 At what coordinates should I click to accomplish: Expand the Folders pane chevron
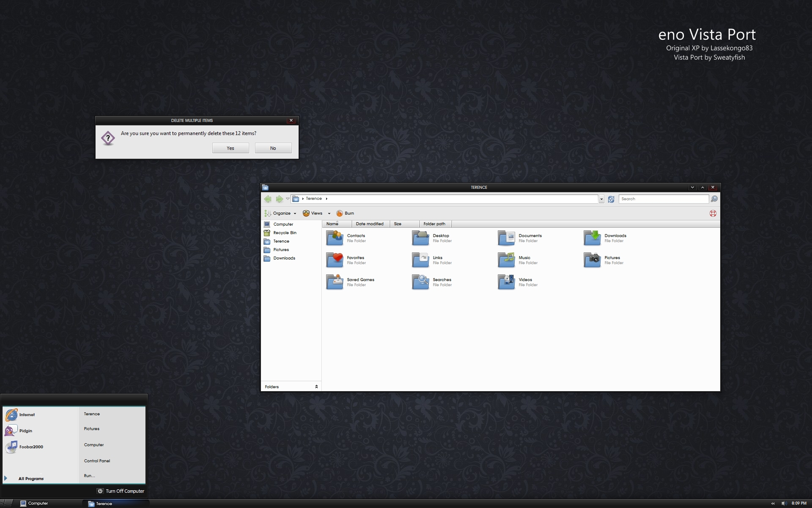(x=316, y=387)
